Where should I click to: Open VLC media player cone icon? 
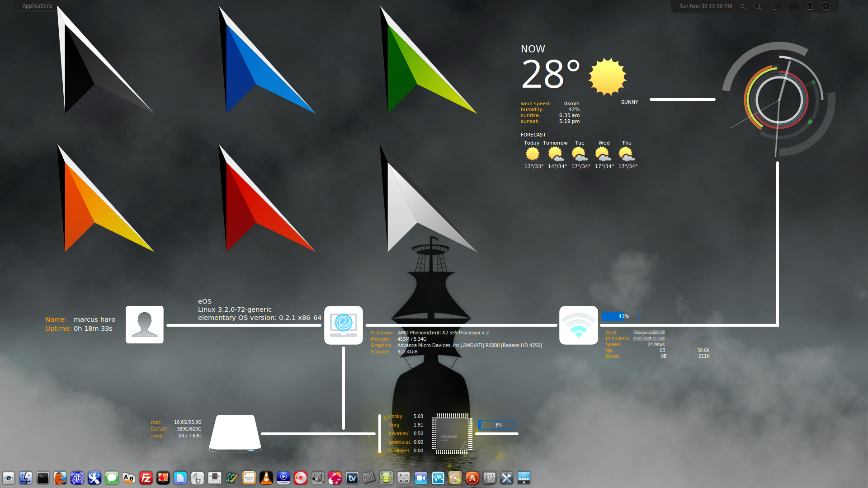266,478
